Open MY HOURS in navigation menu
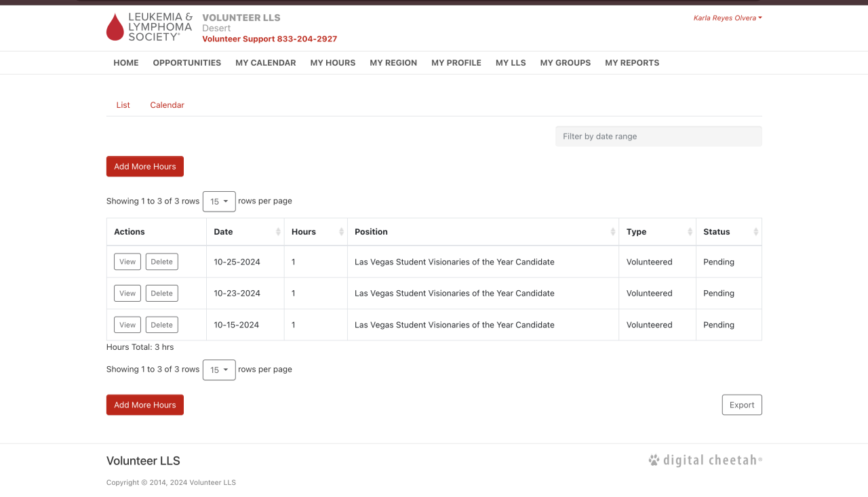 coord(333,63)
